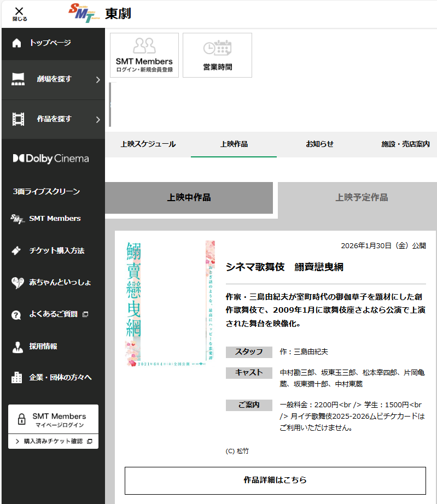
Task: Open 作品詳細はこちら button
Action: tap(275, 480)
